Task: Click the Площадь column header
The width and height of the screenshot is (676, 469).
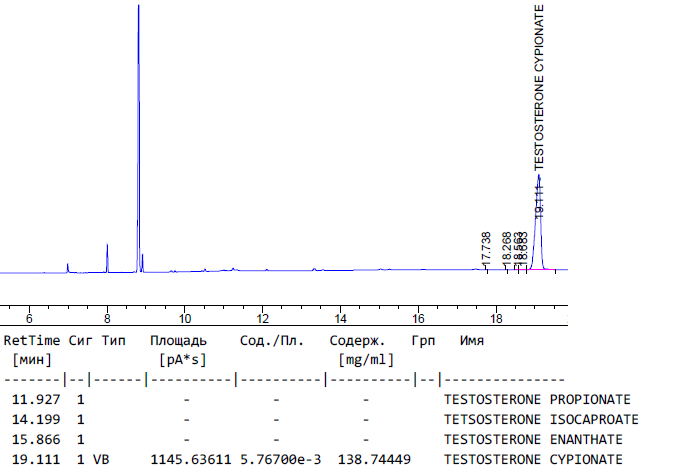Action: (179, 340)
